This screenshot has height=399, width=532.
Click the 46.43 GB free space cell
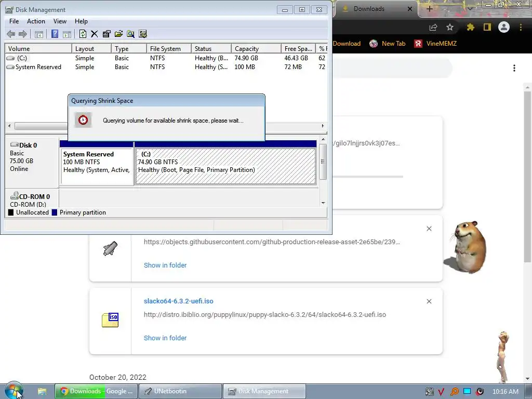pos(296,58)
